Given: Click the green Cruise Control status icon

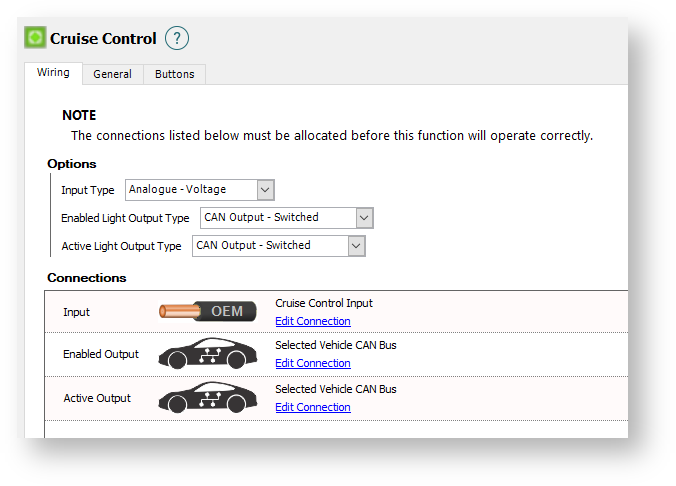Looking at the screenshot, I should point(35,37).
